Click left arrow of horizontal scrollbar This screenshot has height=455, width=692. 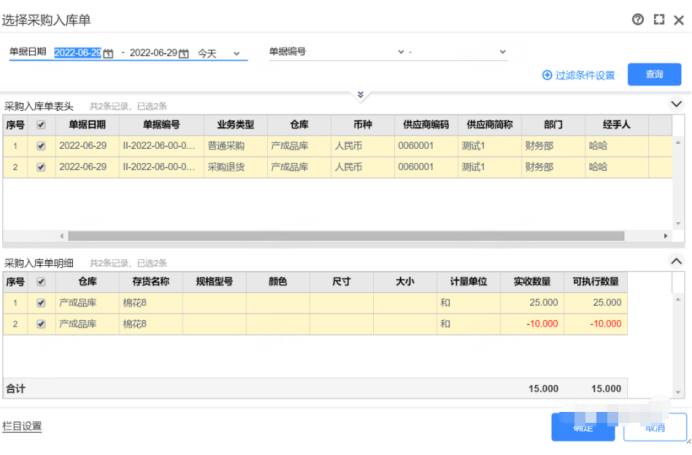tap(62, 236)
